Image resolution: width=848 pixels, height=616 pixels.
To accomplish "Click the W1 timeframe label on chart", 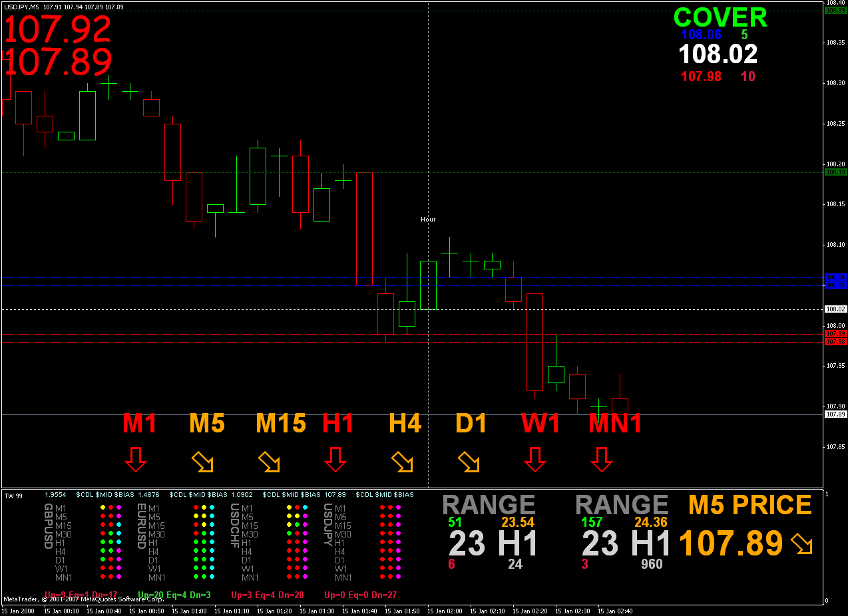I will [540, 423].
